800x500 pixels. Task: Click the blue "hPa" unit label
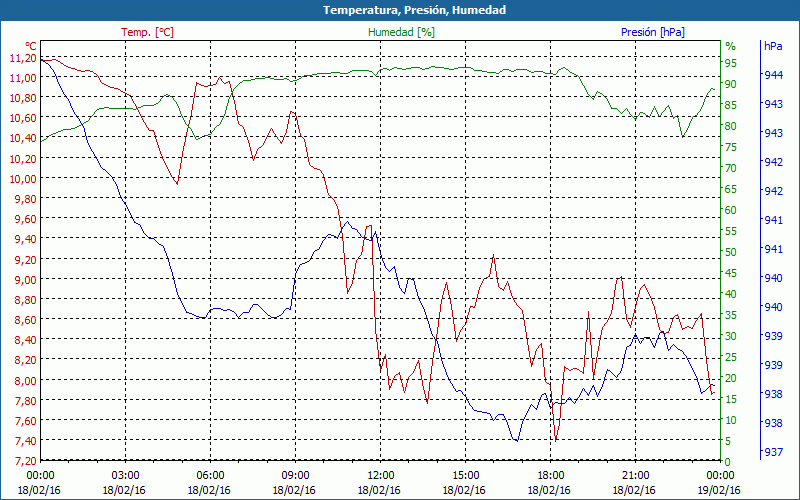tap(773, 46)
